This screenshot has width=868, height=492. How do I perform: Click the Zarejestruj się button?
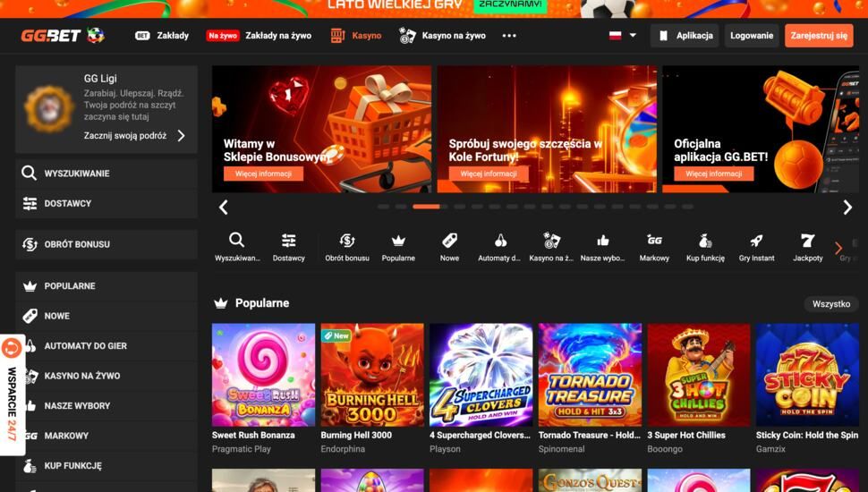pyautogui.click(x=819, y=36)
